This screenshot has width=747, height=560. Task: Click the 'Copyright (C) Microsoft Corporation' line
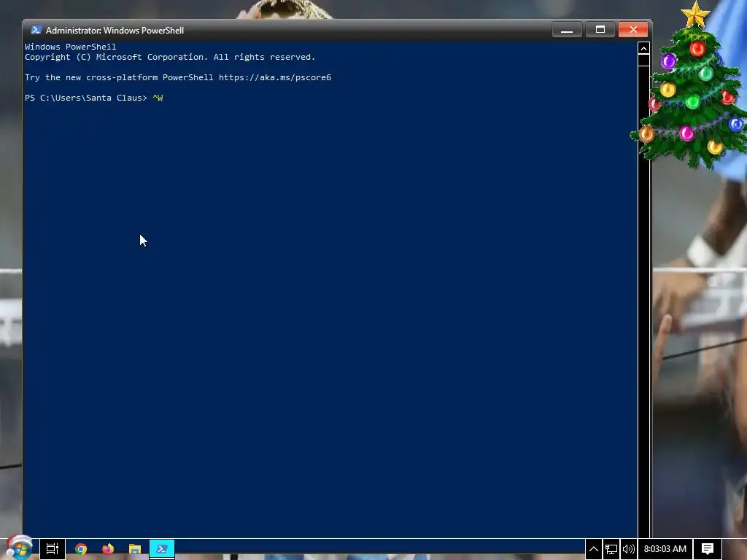170,57
